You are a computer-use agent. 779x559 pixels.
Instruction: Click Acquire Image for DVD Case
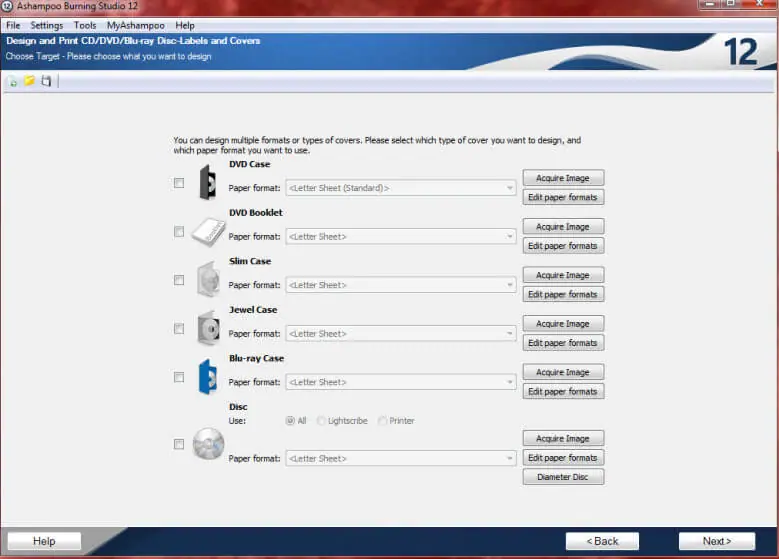click(563, 178)
